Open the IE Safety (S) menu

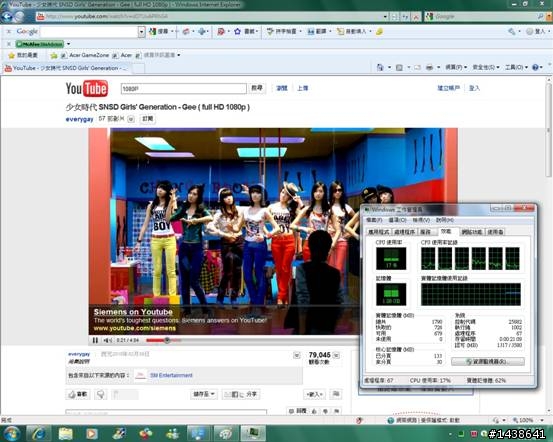click(486, 67)
